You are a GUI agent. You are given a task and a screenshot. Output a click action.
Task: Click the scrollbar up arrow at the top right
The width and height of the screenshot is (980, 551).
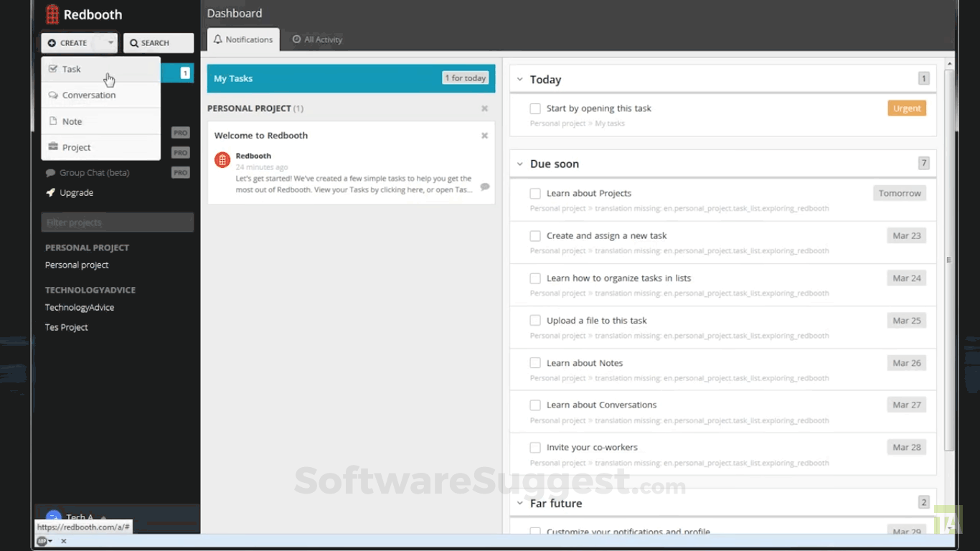pyautogui.click(x=949, y=65)
